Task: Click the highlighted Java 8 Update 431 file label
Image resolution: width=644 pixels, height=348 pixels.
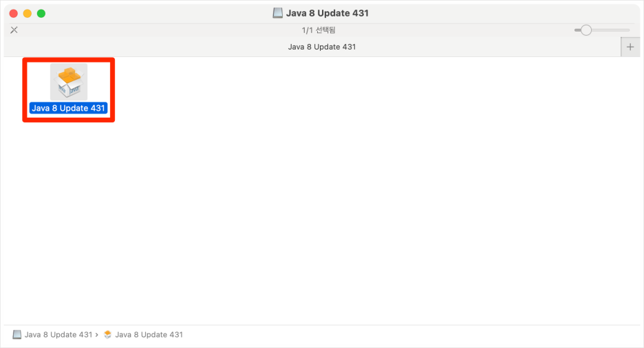Action: click(69, 109)
